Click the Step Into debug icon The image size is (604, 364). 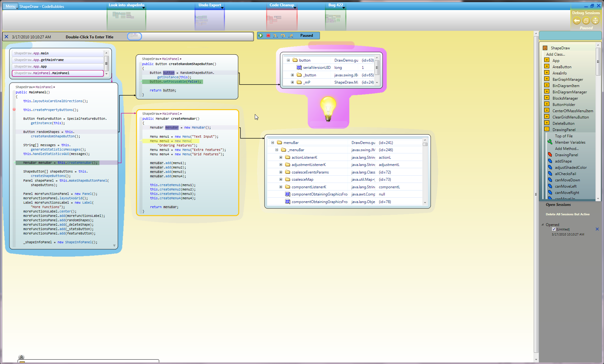[275, 36]
